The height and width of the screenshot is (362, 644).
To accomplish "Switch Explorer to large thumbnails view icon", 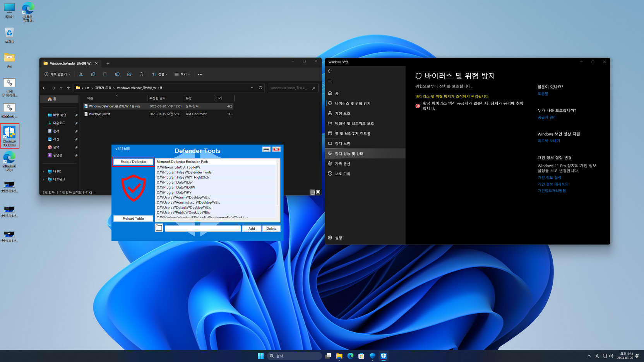I will pos(318,192).
